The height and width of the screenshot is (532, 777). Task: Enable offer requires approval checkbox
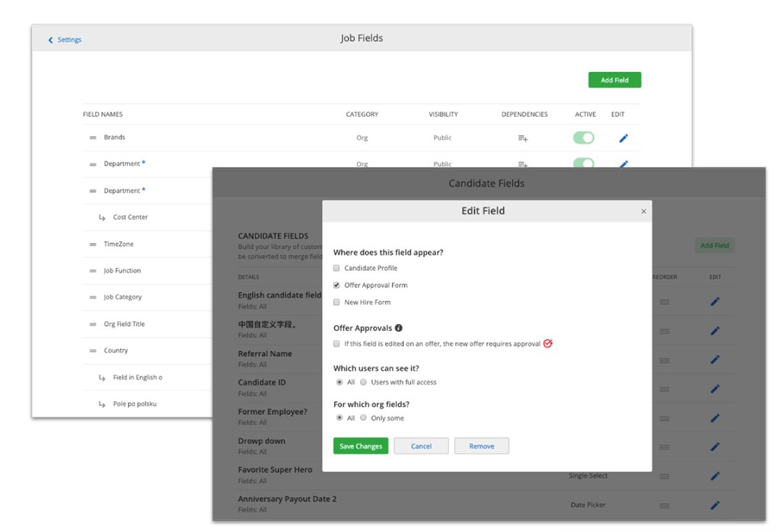click(x=337, y=343)
